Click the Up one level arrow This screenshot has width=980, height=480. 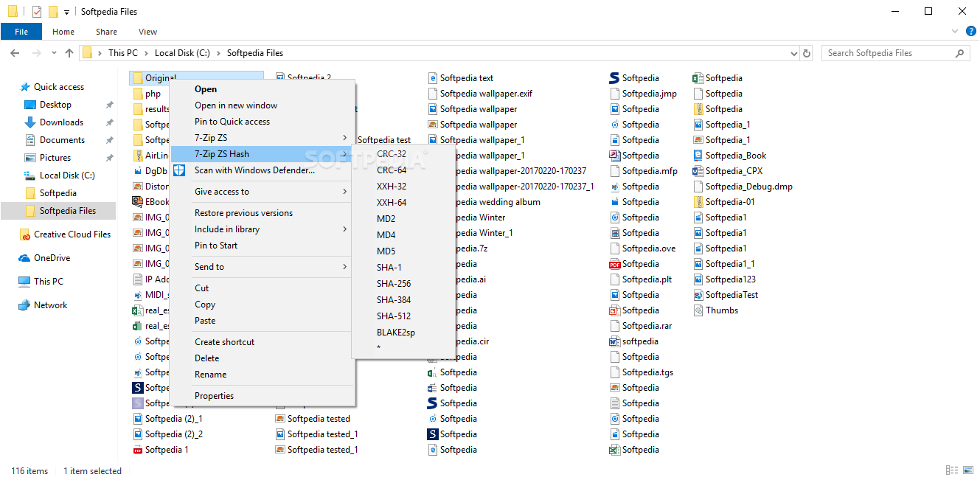(69, 53)
